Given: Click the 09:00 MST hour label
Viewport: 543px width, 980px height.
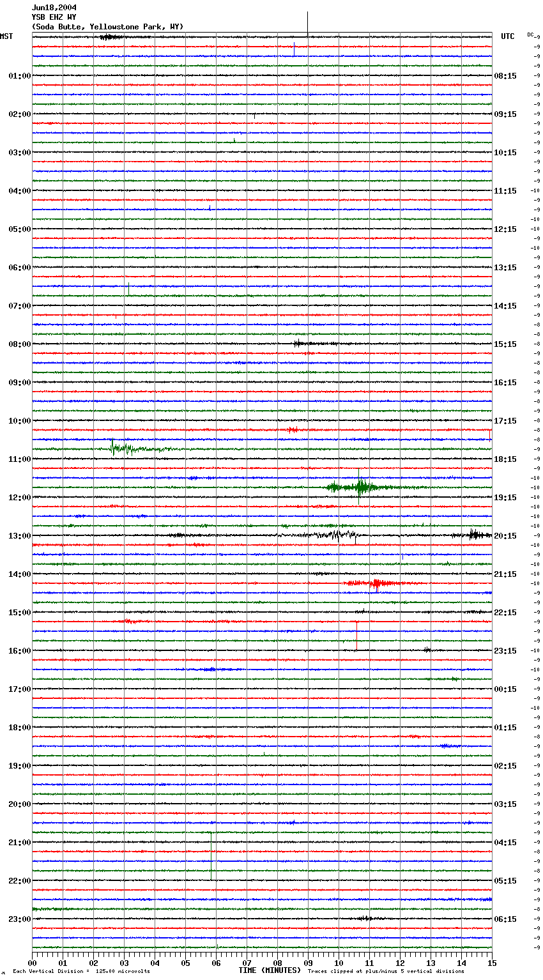Looking at the screenshot, I should point(20,383).
